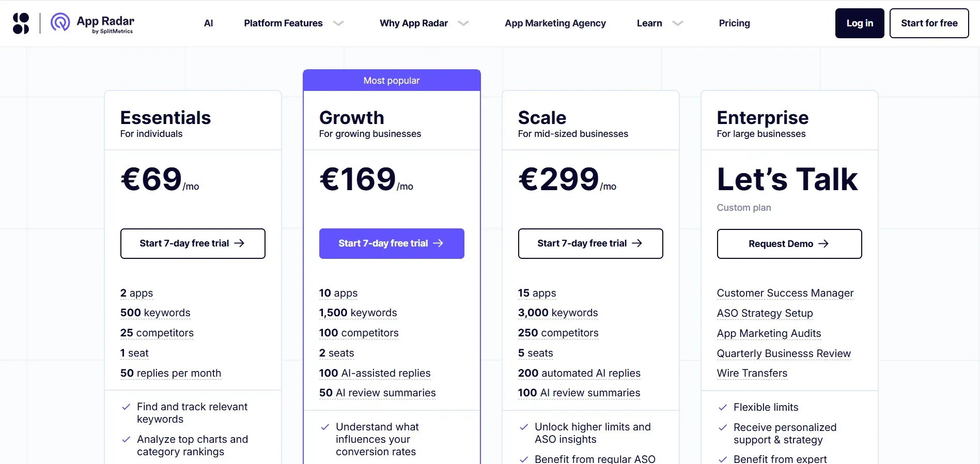980x464 pixels.
Task: Click the SplitMetrics dots logo icon
Action: (20, 23)
